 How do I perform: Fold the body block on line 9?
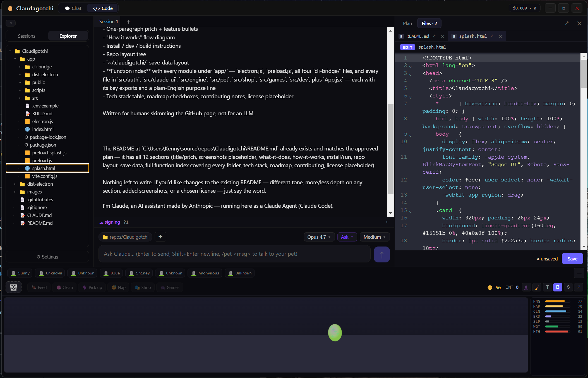point(411,136)
